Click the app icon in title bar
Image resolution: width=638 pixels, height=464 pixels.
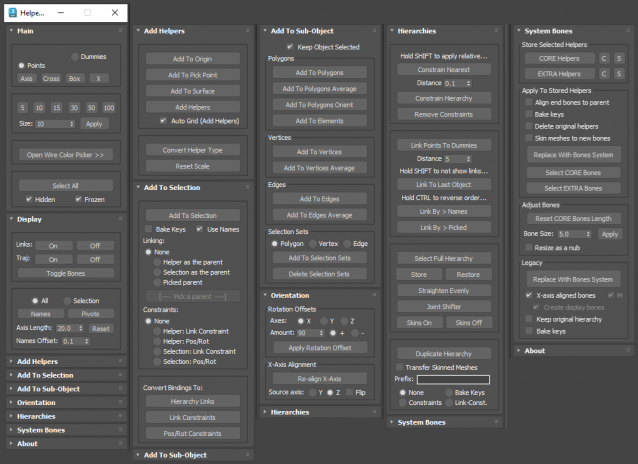tap(13, 13)
